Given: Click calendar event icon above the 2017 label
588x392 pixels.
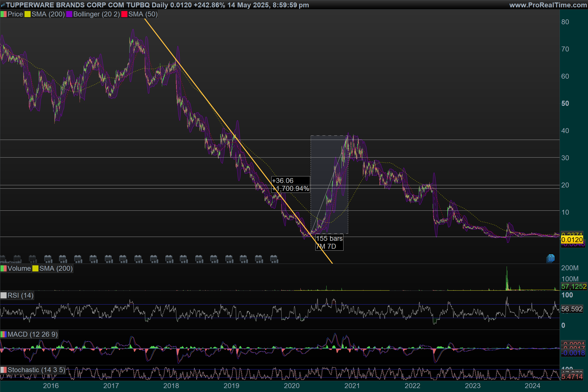Looking at the screenshot, I should click(109, 259).
